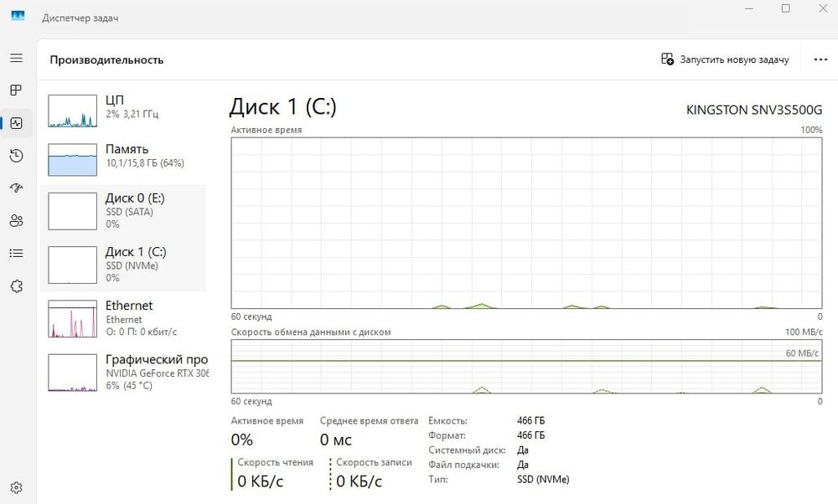838x504 pixels.
Task: Open the three-dots more options menu
Action: tap(820, 59)
